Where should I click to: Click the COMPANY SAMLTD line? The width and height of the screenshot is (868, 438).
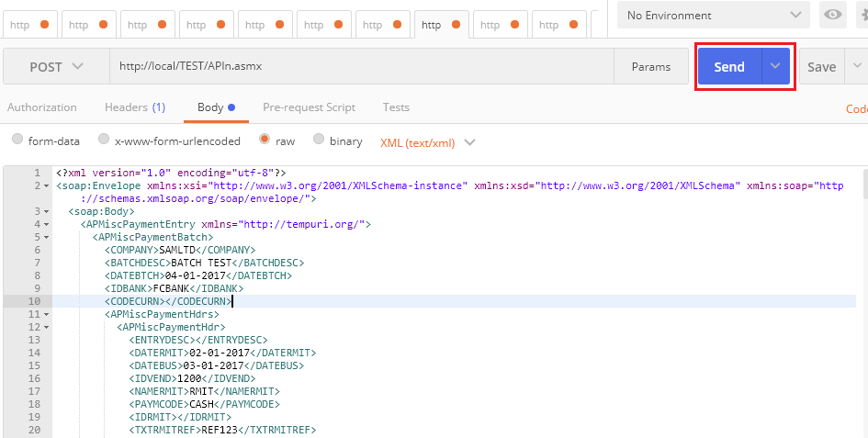point(180,250)
